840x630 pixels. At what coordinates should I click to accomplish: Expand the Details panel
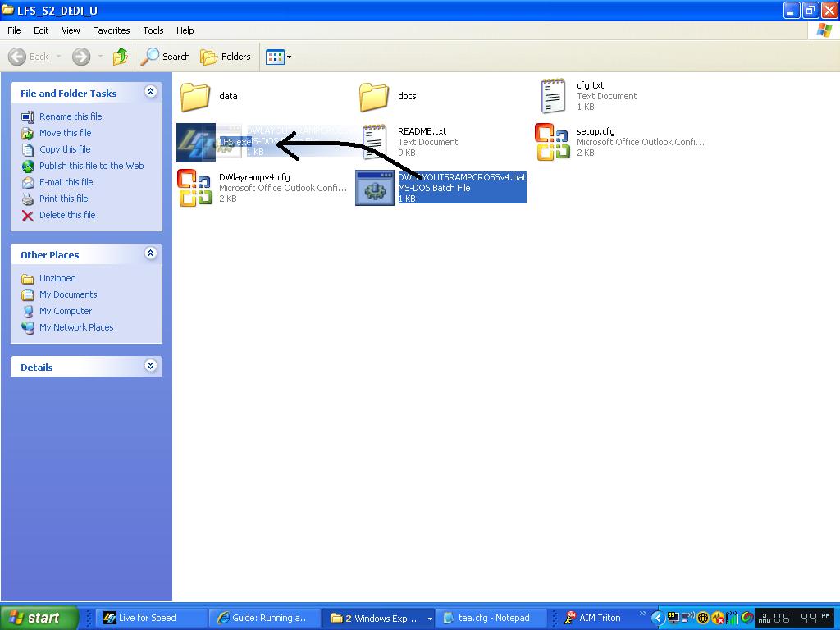pyautogui.click(x=151, y=366)
